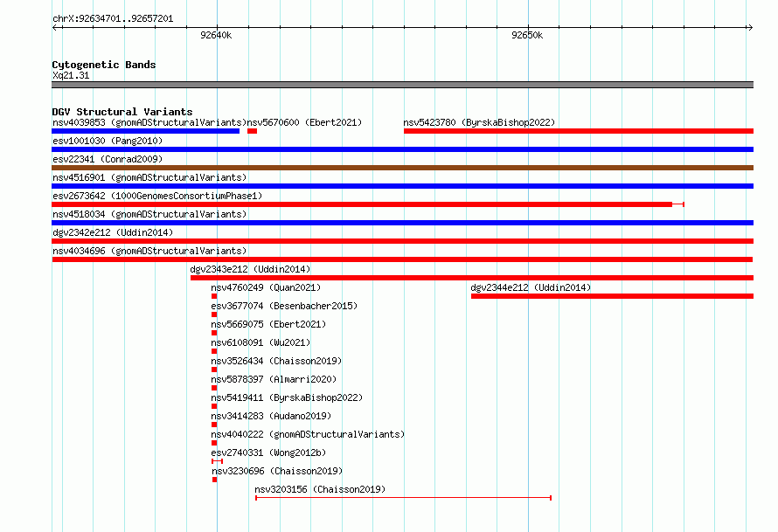Open the nsv3230696 Chaisson2019 label
778x532 pixels.
(277, 471)
